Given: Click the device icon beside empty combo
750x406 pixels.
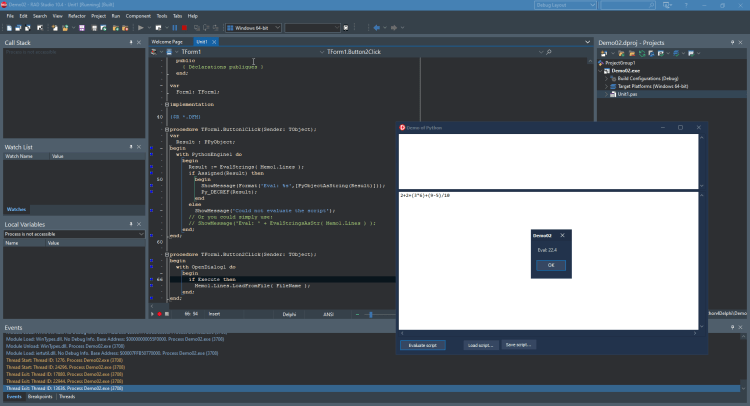Looking at the screenshot, I should click(x=346, y=28).
